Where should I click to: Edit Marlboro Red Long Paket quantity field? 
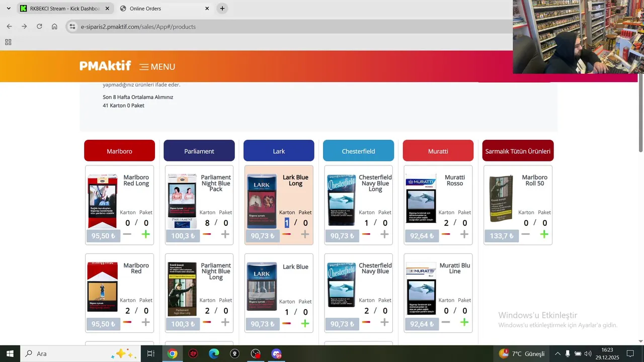146,223
